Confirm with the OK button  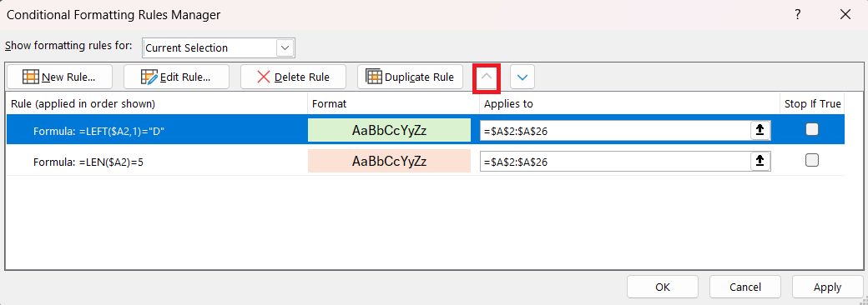pos(663,287)
